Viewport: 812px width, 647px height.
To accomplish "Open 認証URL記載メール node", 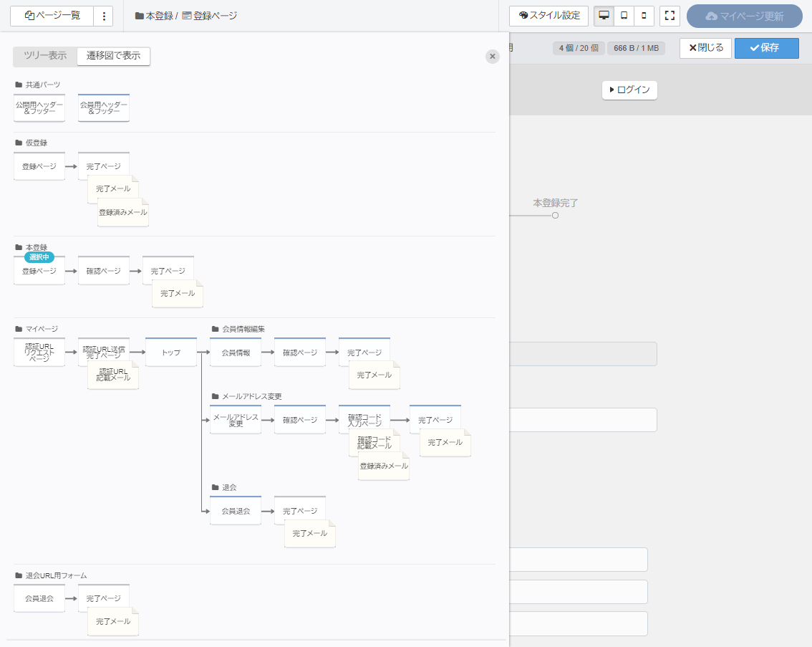I will click(113, 375).
